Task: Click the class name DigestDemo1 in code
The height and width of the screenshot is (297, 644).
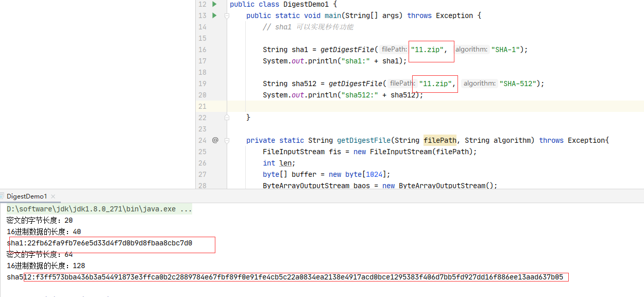Action: tap(306, 4)
